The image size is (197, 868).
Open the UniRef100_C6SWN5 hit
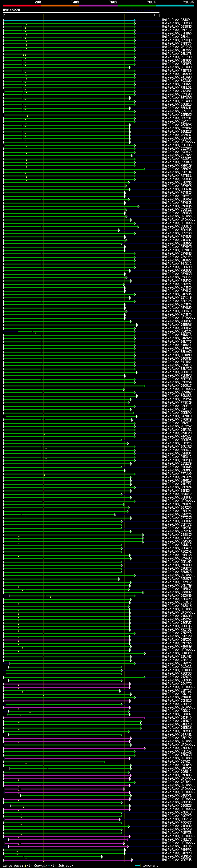pos(177,26)
